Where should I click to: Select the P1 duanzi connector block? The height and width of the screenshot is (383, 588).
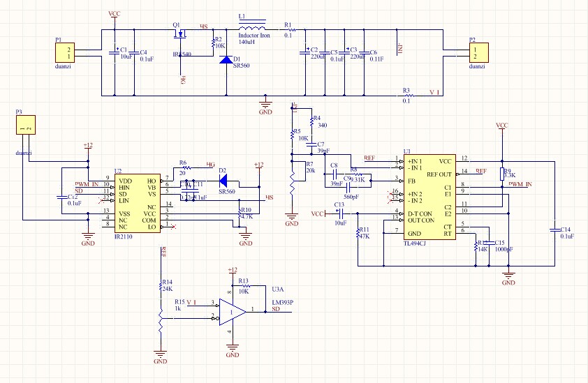tap(65, 52)
